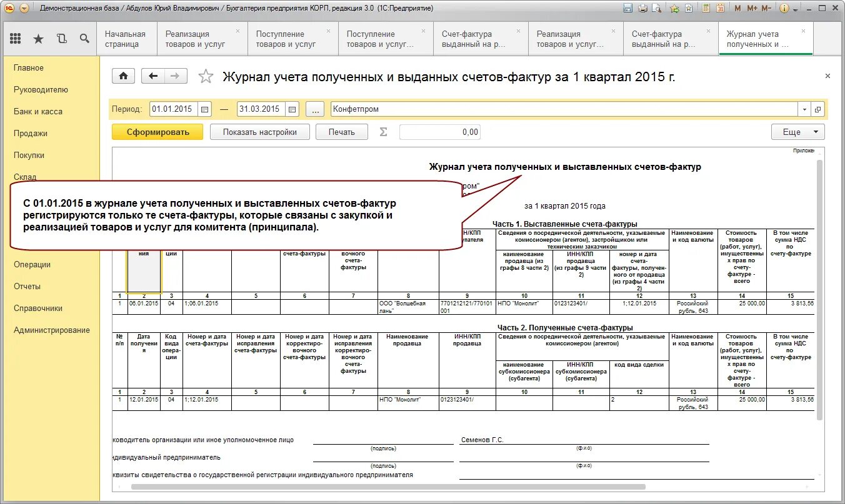Image resolution: width=845 pixels, height=504 pixels.
Task: Click the Показать настройки button
Action: click(x=259, y=132)
